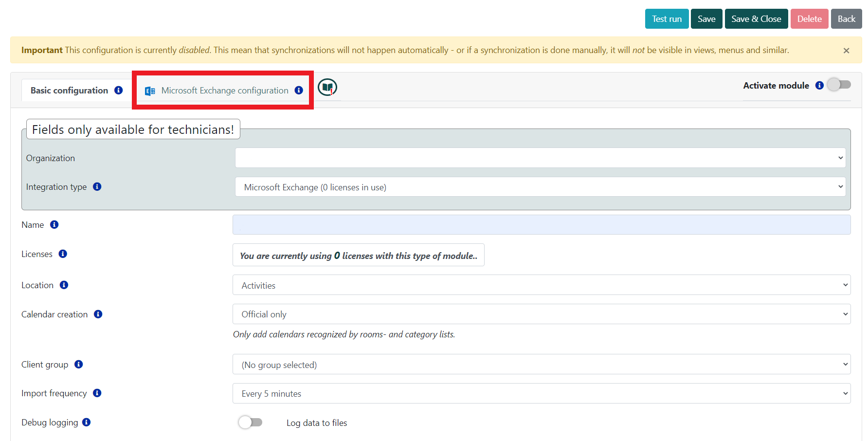Go Back to previous page

(846, 19)
